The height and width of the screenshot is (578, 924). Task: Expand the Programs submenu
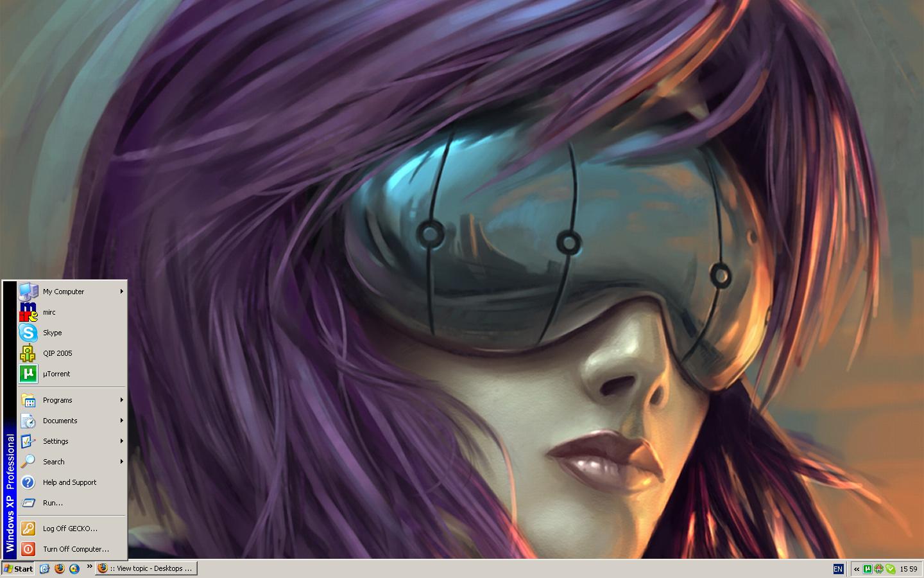[72, 400]
